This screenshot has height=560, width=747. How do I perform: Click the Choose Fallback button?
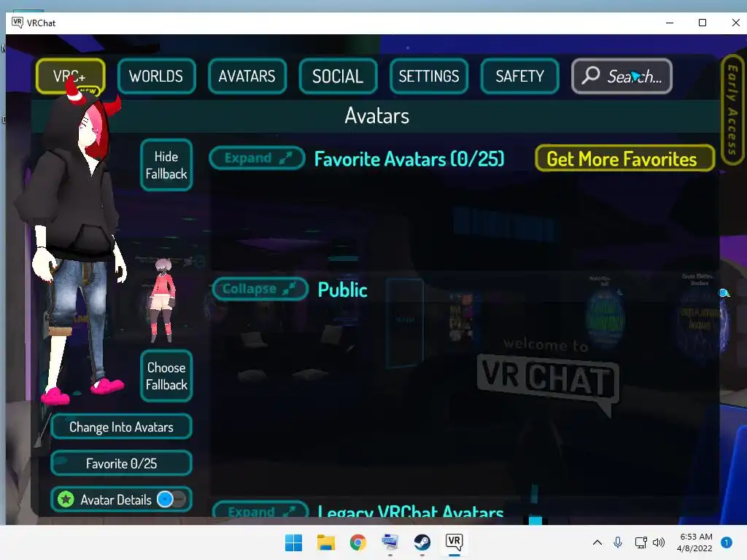[x=166, y=376]
